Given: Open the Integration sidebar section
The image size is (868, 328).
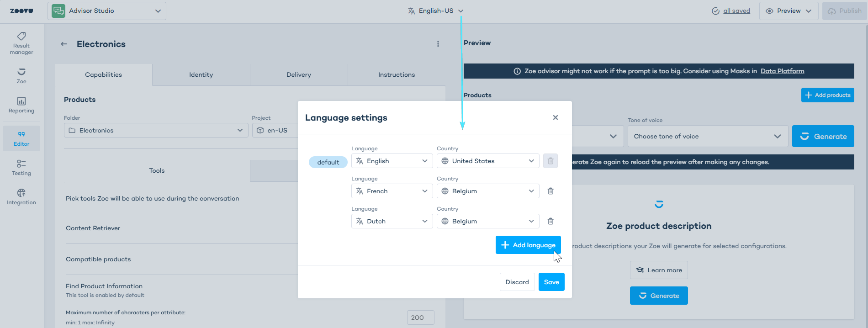Looking at the screenshot, I should (x=21, y=197).
